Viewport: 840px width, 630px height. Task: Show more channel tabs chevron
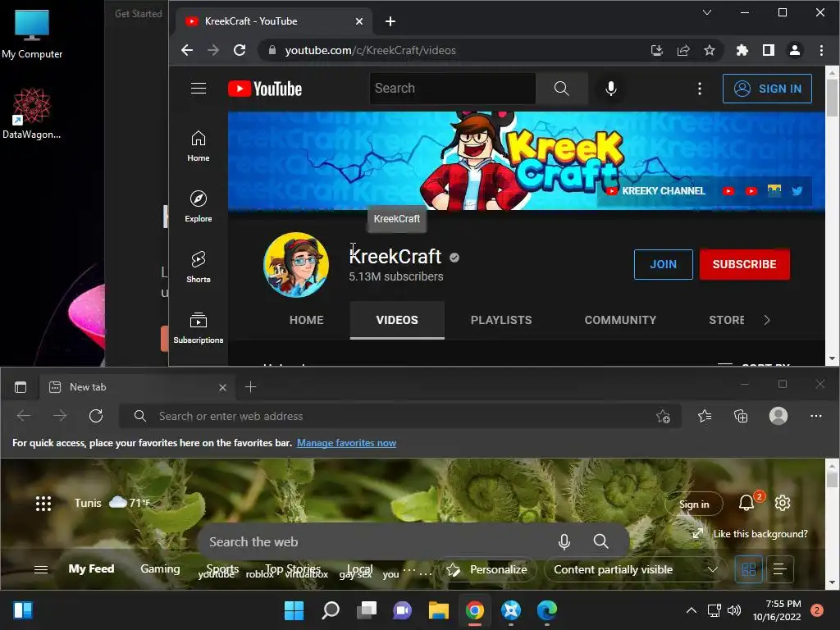(x=767, y=320)
